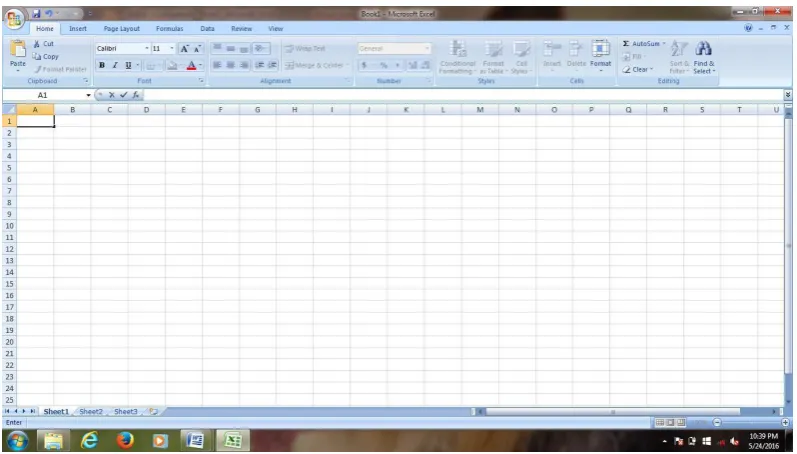Confirm entry with checkmark icon
Viewport: 797px width, 454px height.
[124, 95]
